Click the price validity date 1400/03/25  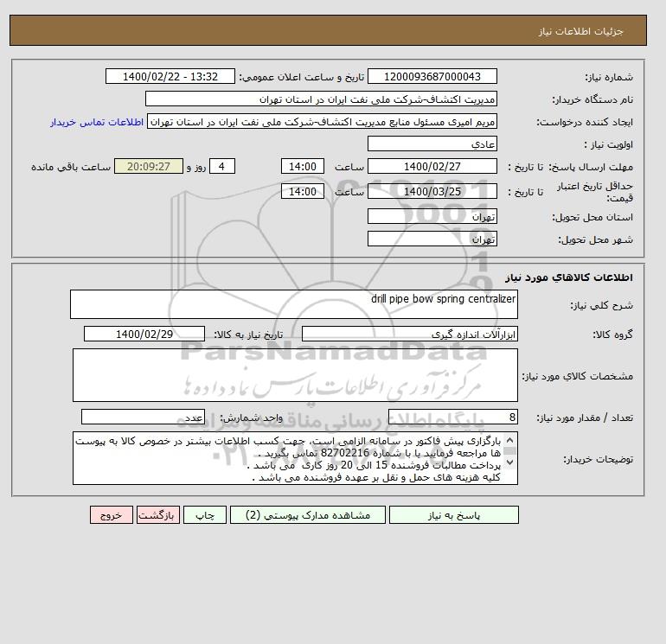pos(432,191)
